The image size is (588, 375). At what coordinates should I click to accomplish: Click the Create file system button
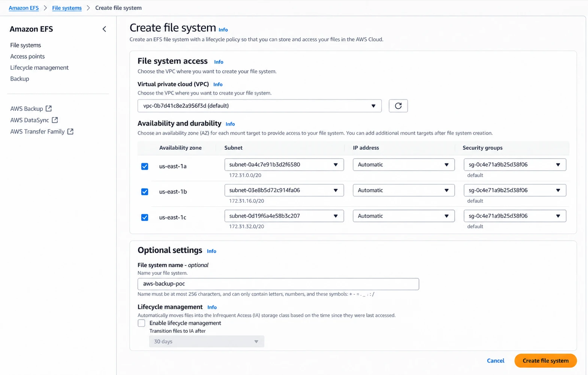[546, 361]
